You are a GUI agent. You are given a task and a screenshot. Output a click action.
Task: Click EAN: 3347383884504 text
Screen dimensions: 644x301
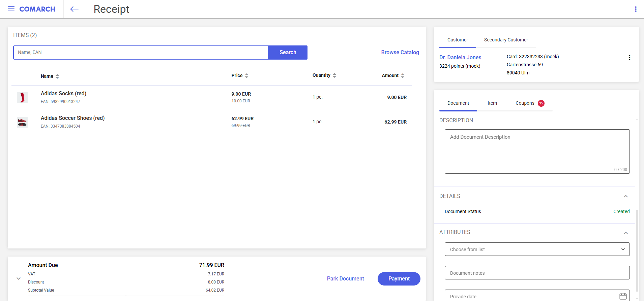(60, 126)
